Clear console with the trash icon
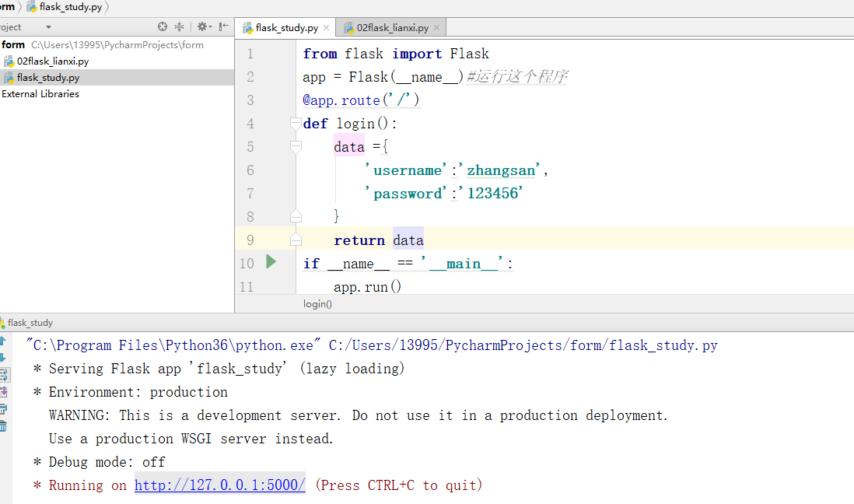The width and height of the screenshot is (854, 504). 3,426
